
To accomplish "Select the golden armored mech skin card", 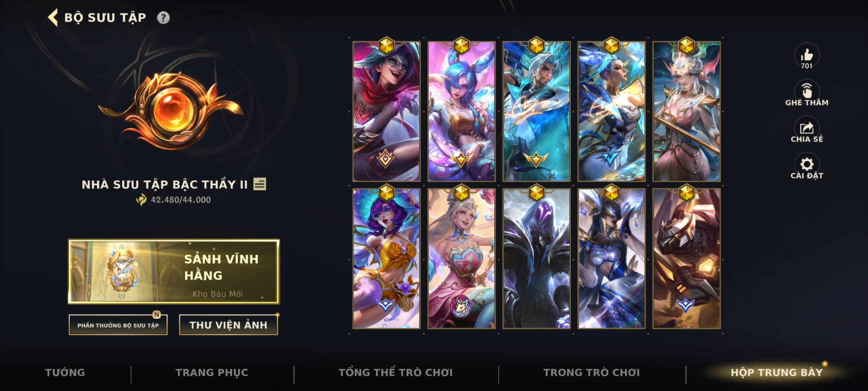I will [x=686, y=258].
